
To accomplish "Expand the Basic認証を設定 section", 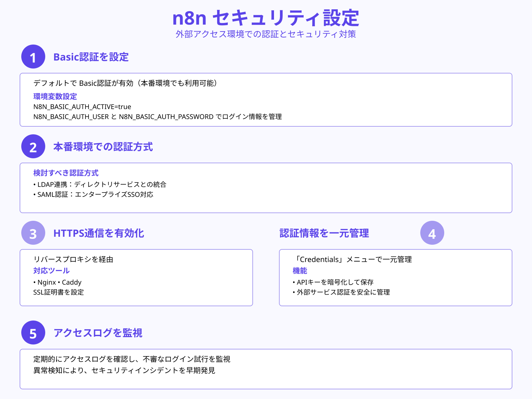I will click(92, 57).
